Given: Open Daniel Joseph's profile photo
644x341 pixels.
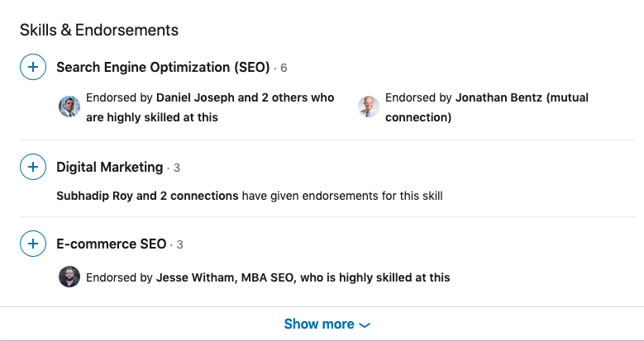Looking at the screenshot, I should pyautogui.click(x=69, y=107).
